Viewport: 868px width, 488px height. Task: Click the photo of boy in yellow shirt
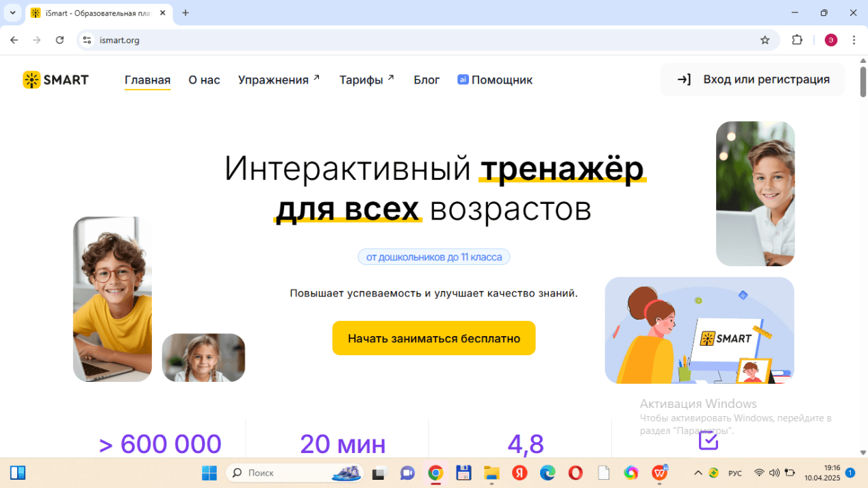coord(112,299)
